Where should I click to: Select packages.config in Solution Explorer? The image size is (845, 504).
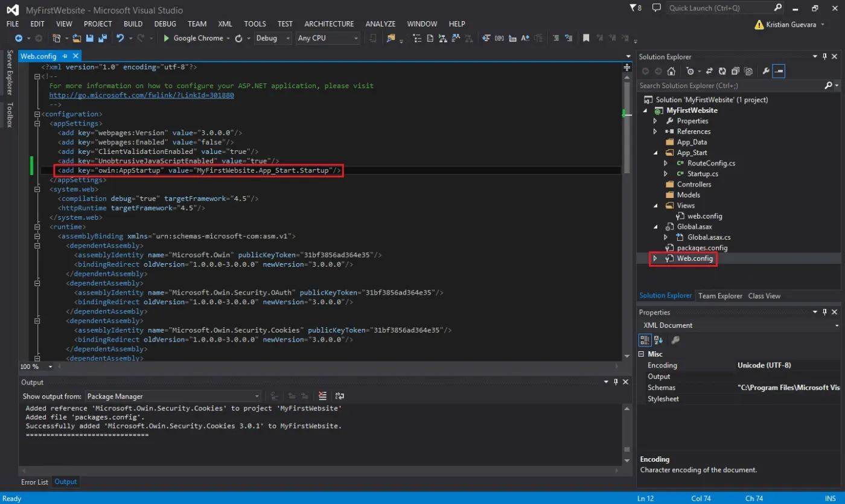pos(703,247)
